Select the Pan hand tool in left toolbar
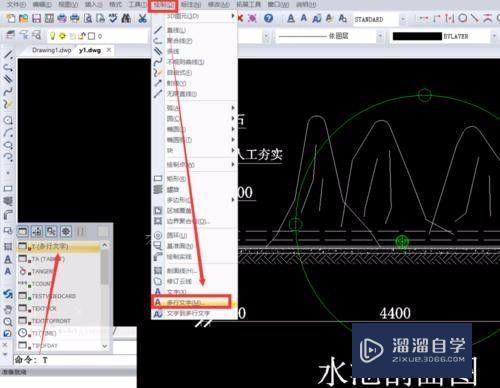Viewport: 500px width, 388px height. 8,309
